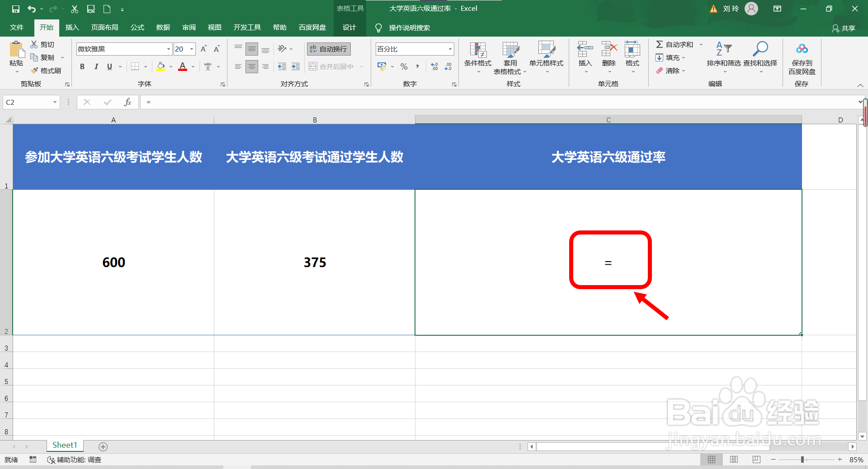This screenshot has height=469, width=868.
Task: Click the decrease indent icon
Action: (282, 66)
